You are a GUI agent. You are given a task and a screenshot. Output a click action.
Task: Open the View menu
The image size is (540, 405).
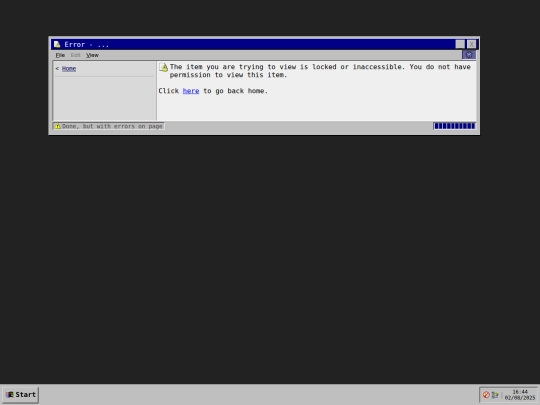[x=92, y=55]
